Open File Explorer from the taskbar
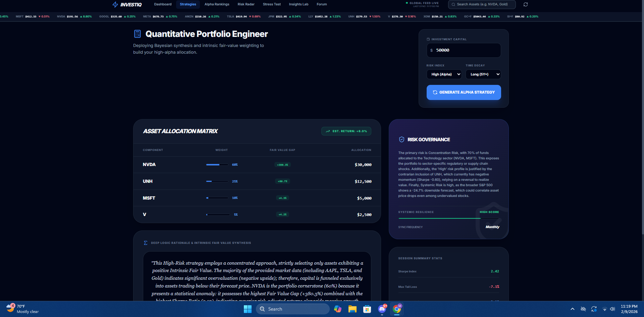The image size is (644, 317). pos(352,309)
